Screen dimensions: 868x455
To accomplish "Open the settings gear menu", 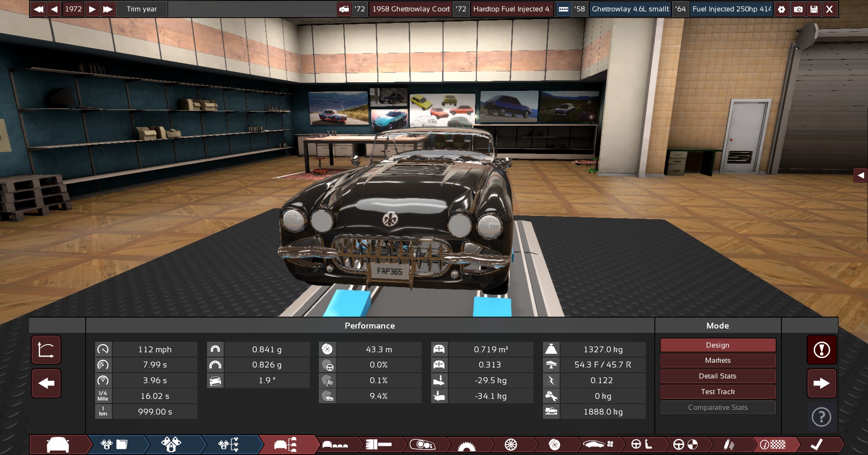I will (x=781, y=9).
